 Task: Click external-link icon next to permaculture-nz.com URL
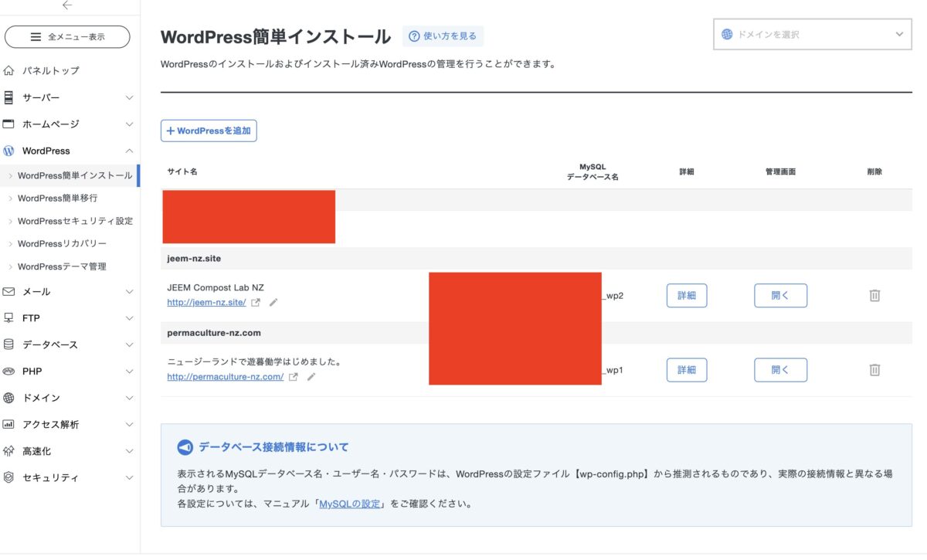294,377
